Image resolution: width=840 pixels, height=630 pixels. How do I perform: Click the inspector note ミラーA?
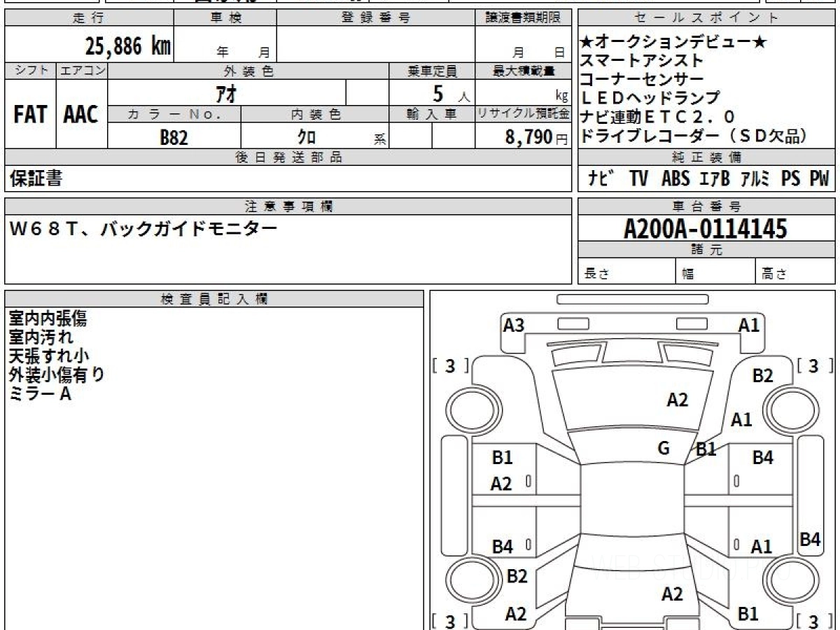[x=40, y=394]
